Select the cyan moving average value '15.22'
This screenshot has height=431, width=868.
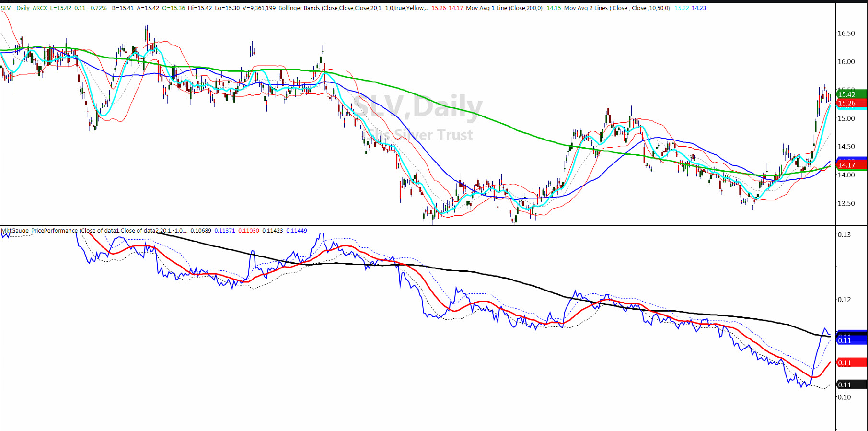[682, 8]
